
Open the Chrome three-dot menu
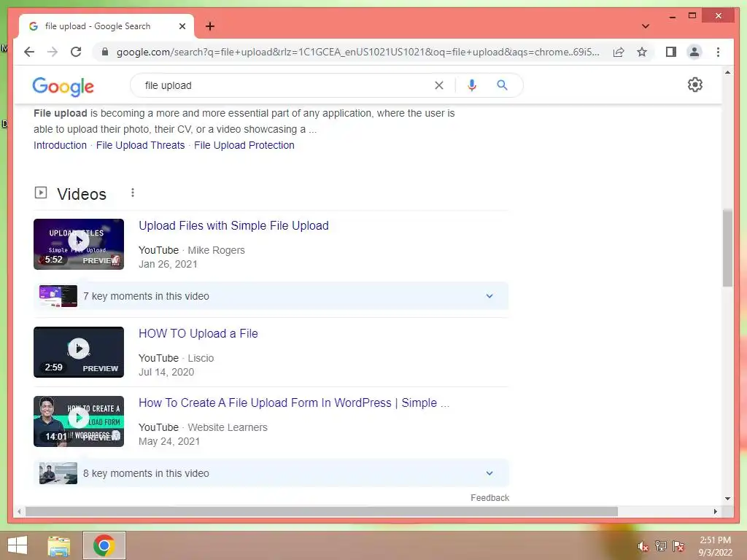[x=718, y=52]
